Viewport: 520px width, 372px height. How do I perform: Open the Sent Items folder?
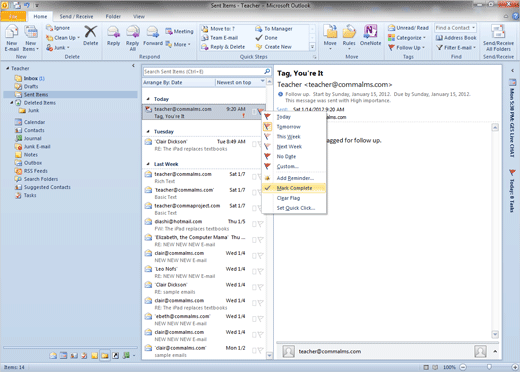(70, 95)
